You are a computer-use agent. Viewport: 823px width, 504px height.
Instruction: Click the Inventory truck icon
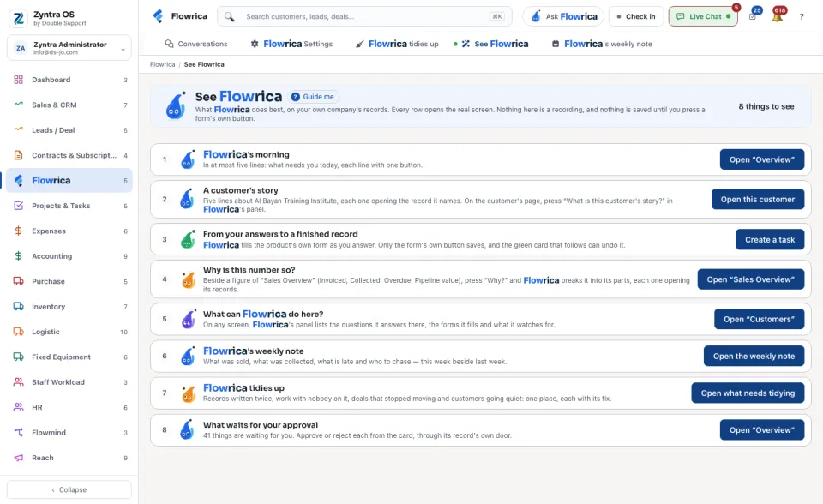tap(18, 307)
